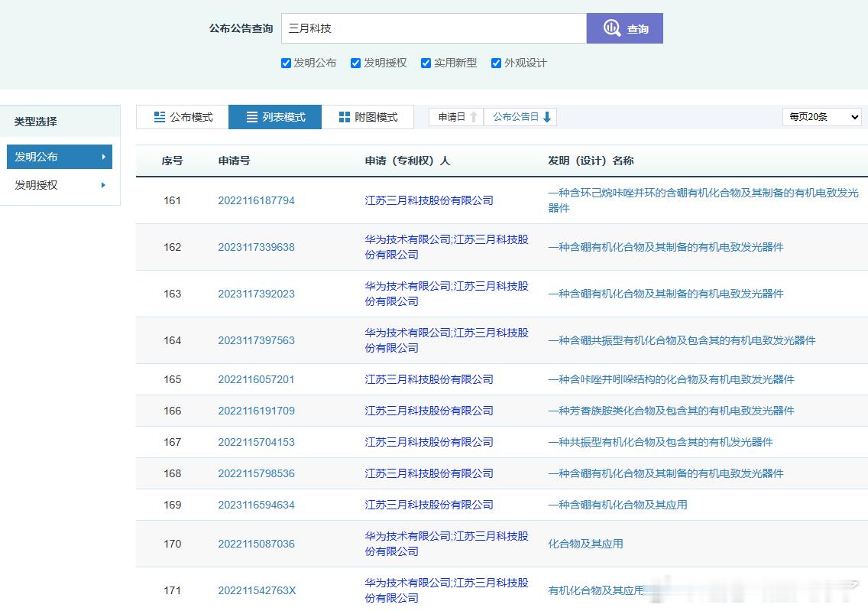Open title 一种共振型有机化合物及包含其的有机发光器件
868x611 pixels.
pos(660,442)
